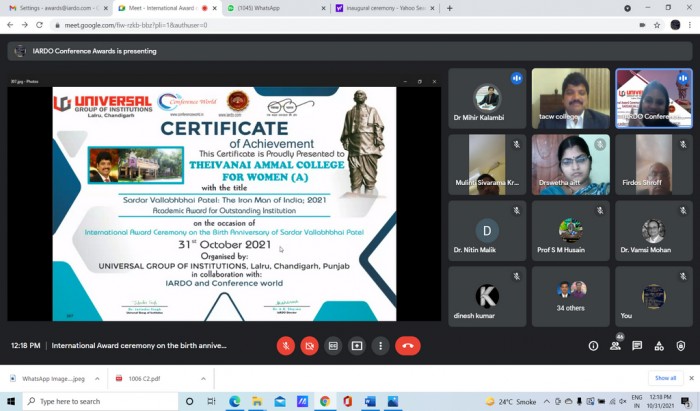The image size is (700, 411).
Task: Open more options three-dot menu in Meet
Action: pyautogui.click(x=380, y=346)
